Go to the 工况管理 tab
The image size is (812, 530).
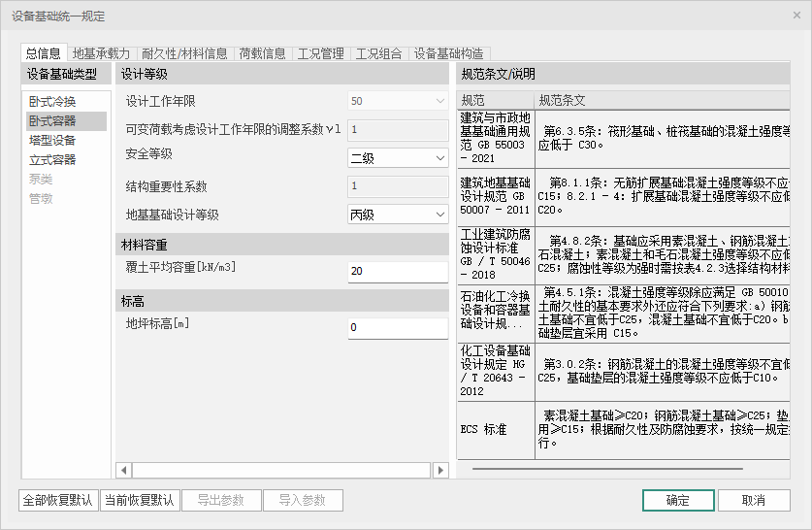(320, 53)
